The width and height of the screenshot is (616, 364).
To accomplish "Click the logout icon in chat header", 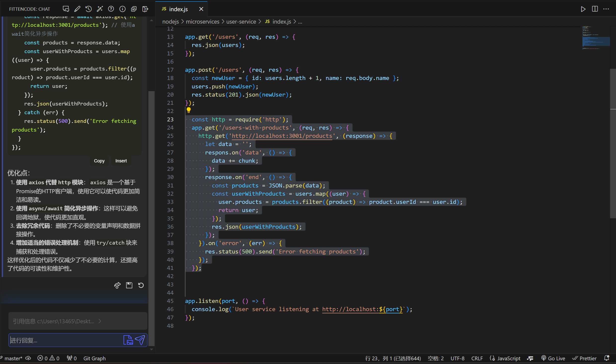I will (145, 9).
